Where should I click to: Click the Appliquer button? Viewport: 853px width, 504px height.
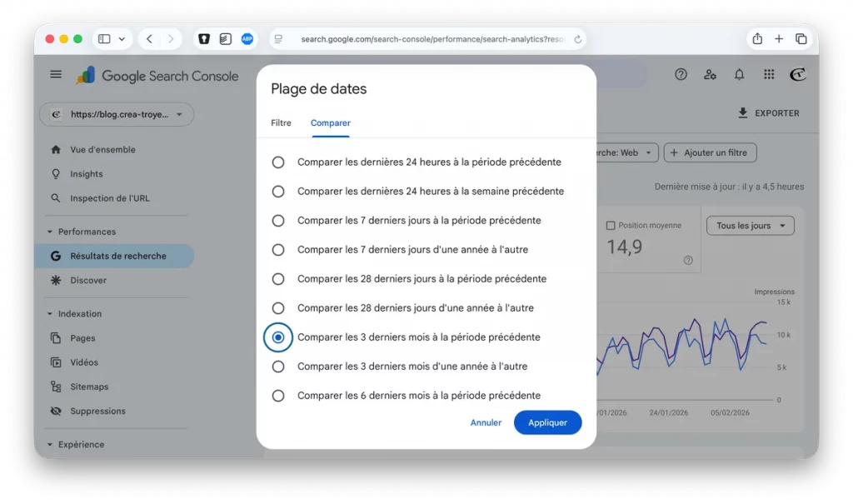point(547,422)
